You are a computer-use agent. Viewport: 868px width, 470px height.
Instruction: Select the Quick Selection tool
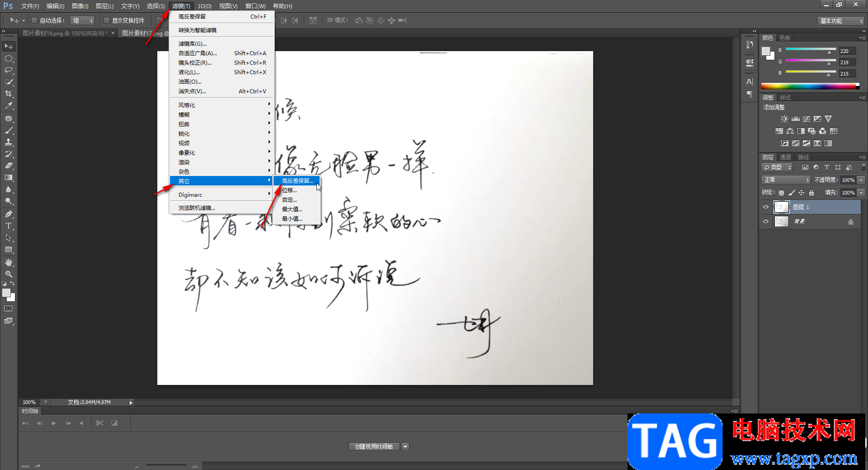coord(9,82)
